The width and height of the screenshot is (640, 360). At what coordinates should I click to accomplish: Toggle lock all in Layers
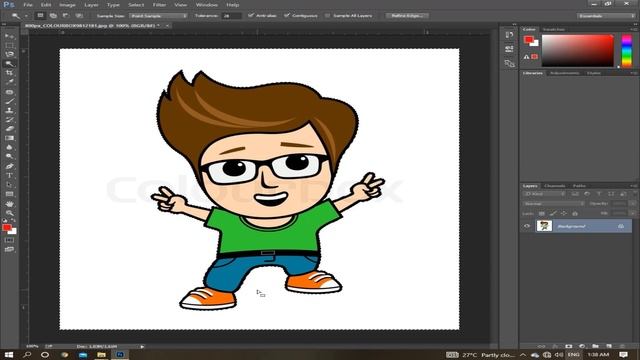tap(575, 213)
